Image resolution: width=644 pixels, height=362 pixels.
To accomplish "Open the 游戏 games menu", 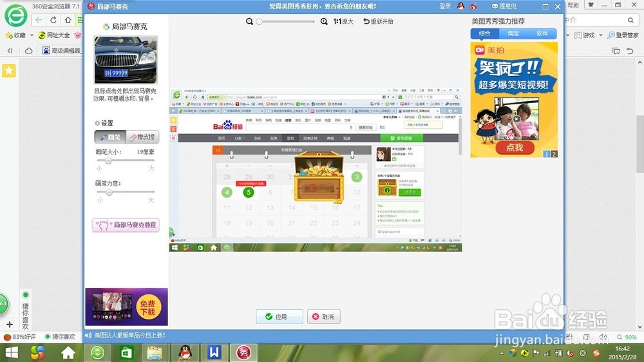I will click(585, 35).
